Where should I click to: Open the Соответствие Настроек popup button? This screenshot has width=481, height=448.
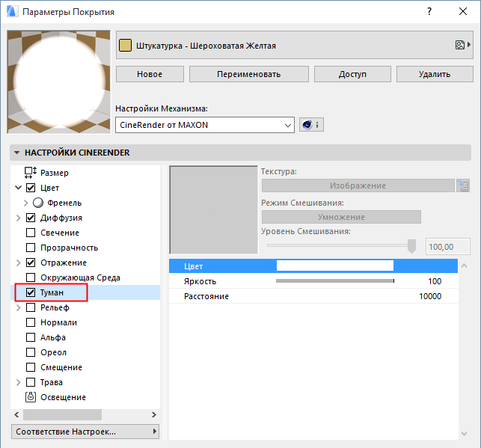pyautogui.click(x=85, y=432)
